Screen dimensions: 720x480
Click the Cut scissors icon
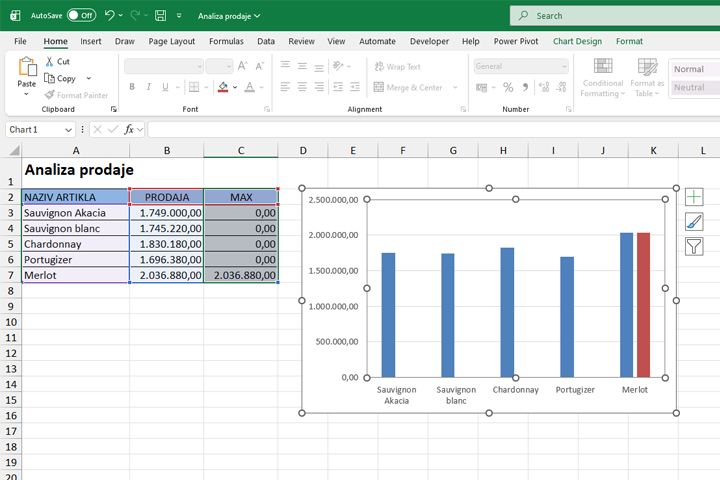pyautogui.click(x=50, y=62)
